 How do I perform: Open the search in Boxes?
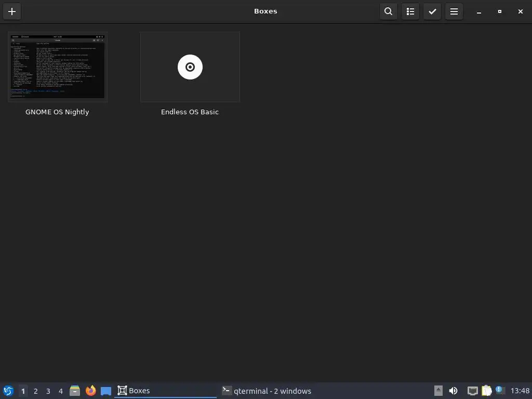(x=389, y=11)
